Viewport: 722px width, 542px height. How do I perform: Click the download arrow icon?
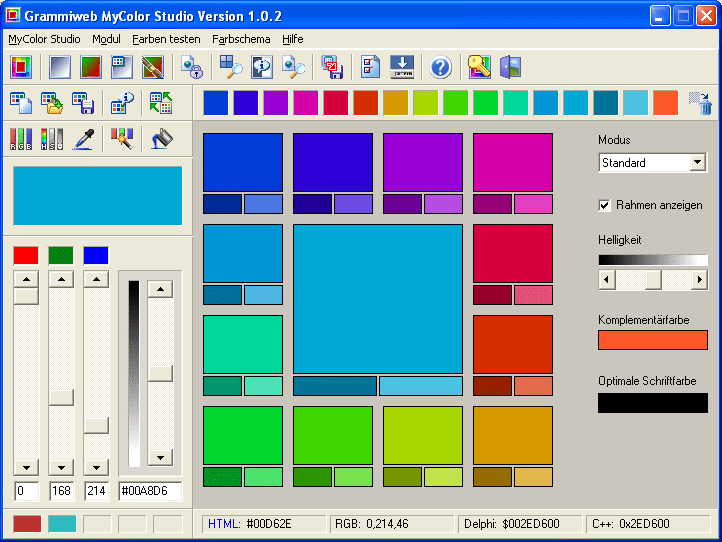[402, 67]
